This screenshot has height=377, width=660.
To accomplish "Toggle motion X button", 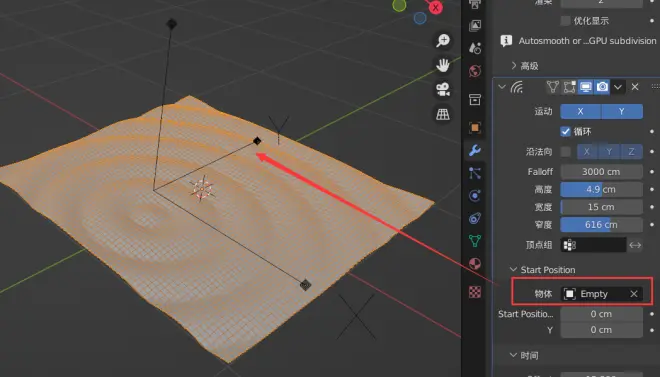I will pos(580,112).
